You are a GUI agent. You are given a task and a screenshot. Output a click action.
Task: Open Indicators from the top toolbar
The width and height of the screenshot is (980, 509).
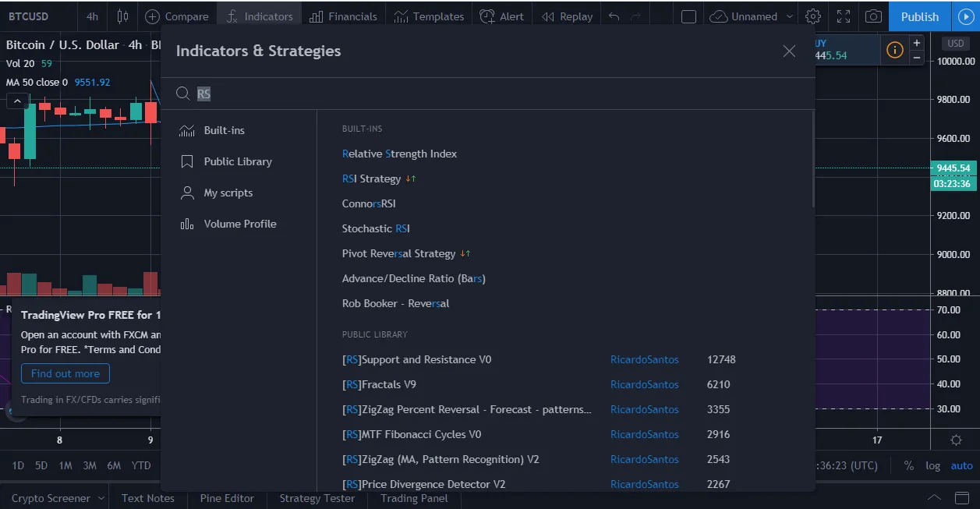[259, 16]
